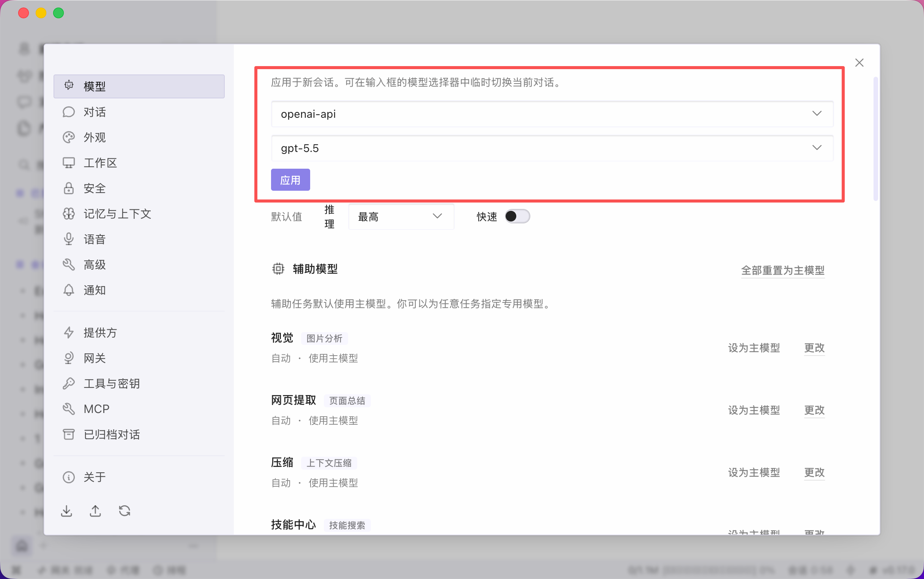The image size is (924, 579).
Task: Click the 技能搜索 tag
Action: pyautogui.click(x=347, y=525)
